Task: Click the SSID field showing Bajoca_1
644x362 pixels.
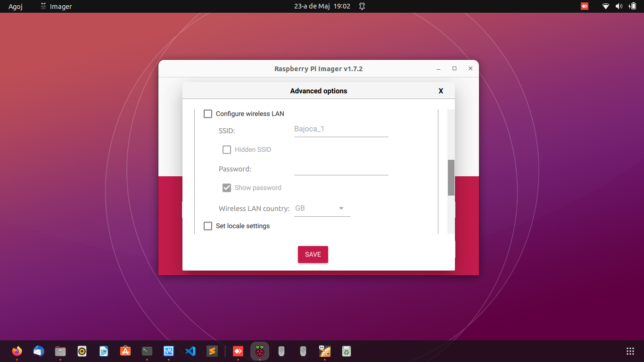Action: (x=341, y=129)
